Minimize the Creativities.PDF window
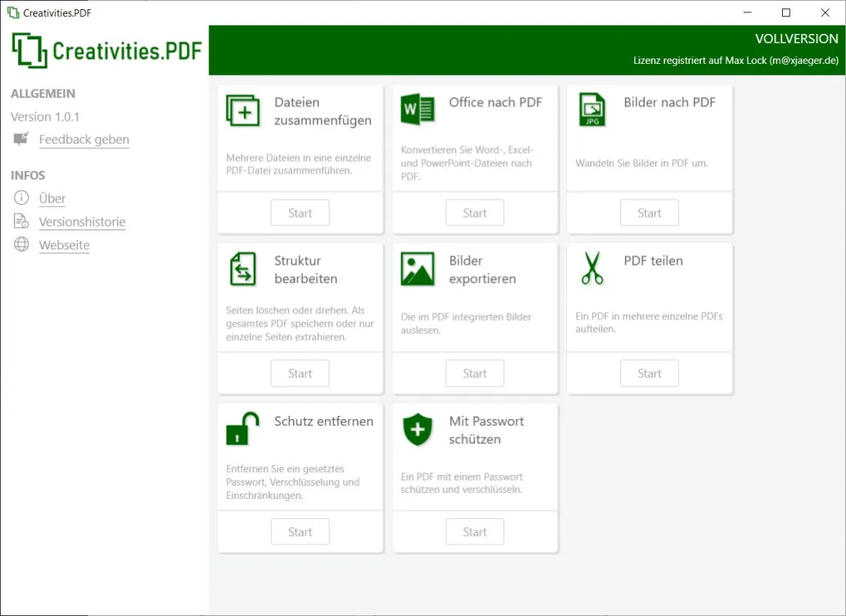Screen dimensions: 846x616 coord(747,12)
